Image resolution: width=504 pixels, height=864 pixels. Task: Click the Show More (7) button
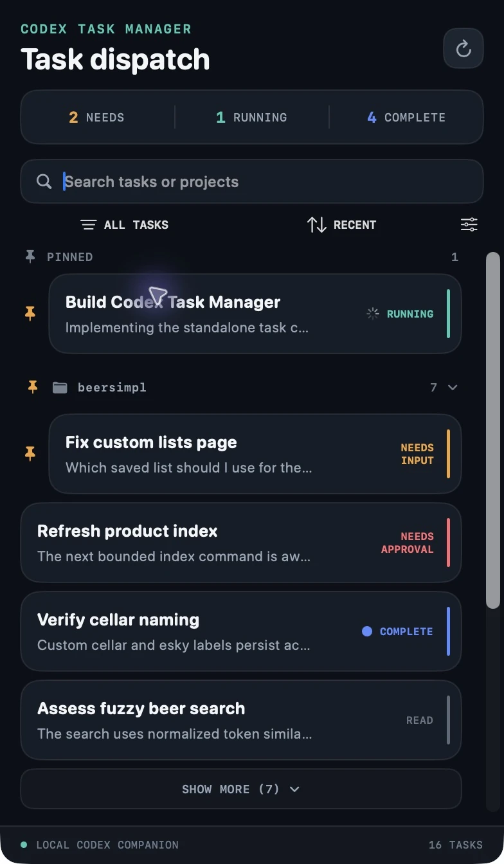[x=241, y=789]
